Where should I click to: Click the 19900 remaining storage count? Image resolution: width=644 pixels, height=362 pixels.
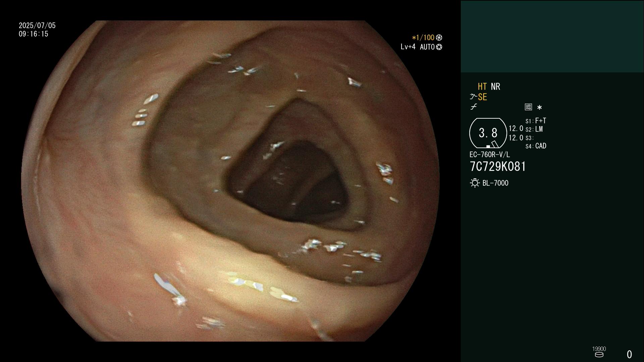pyautogui.click(x=599, y=349)
